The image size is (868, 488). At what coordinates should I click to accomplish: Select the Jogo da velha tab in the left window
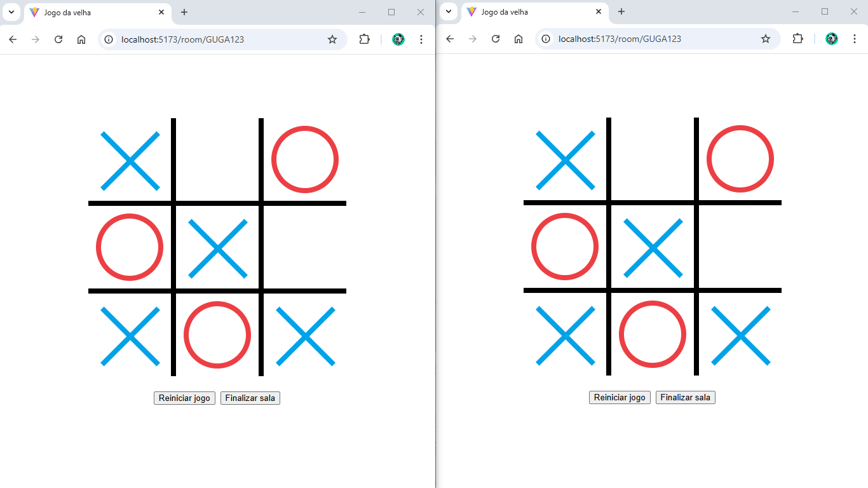[x=89, y=12]
